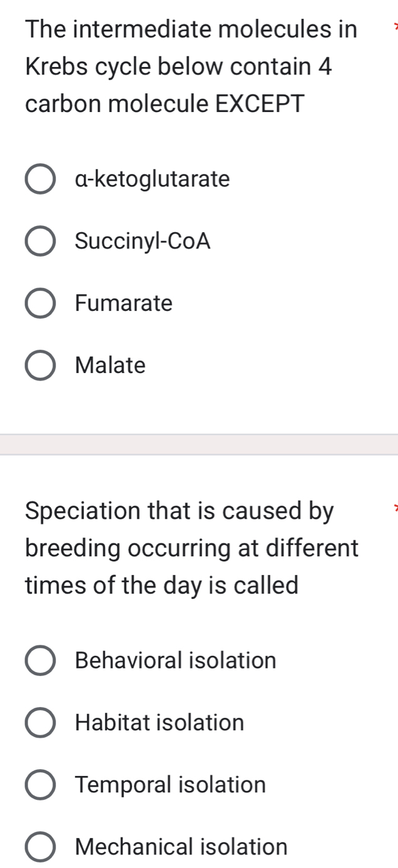Screen dimensions: 398x868
Task: Click the Succinyl-CoA option label text
Action: 142,242
